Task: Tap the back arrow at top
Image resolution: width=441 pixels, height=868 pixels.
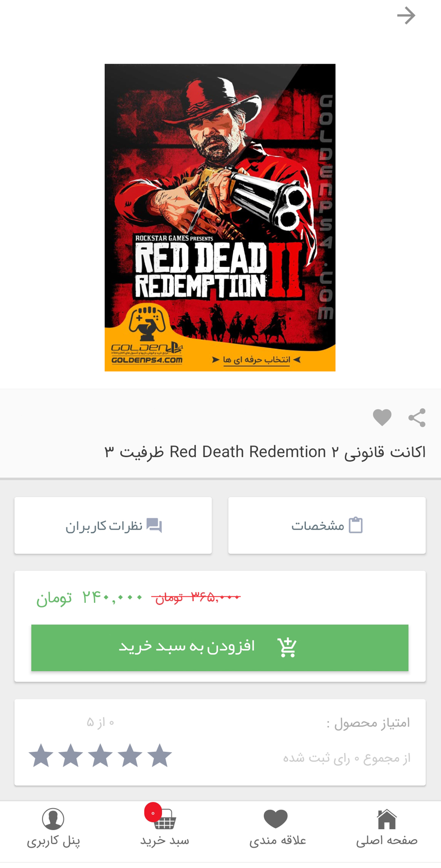Action: pos(406,16)
